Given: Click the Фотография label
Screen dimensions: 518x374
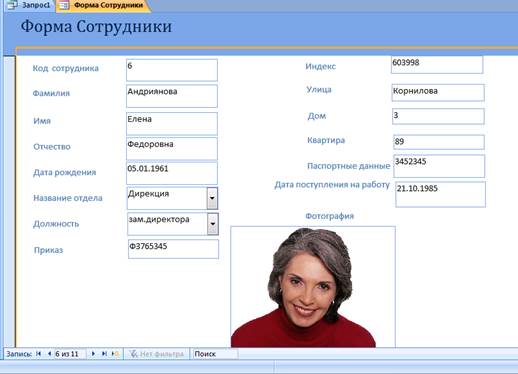Looking at the screenshot, I should pyautogui.click(x=330, y=216).
